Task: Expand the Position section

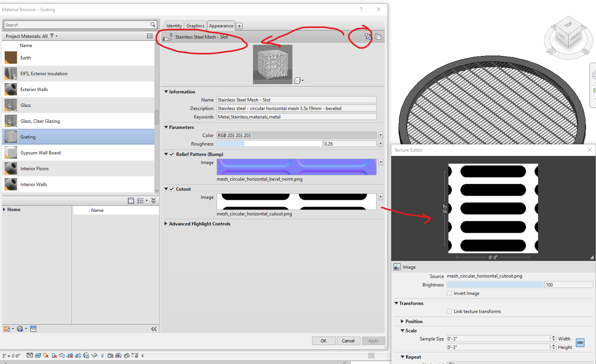Action: 402,321
